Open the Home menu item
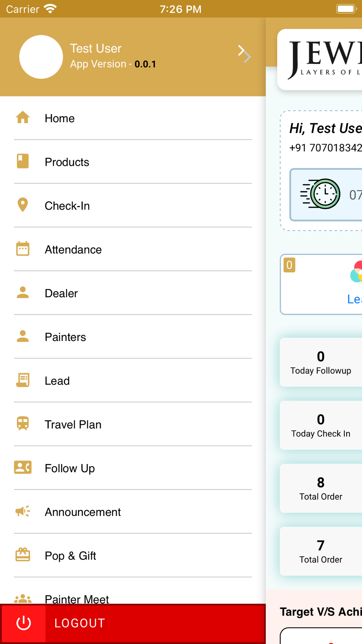The image size is (362, 644). click(133, 118)
